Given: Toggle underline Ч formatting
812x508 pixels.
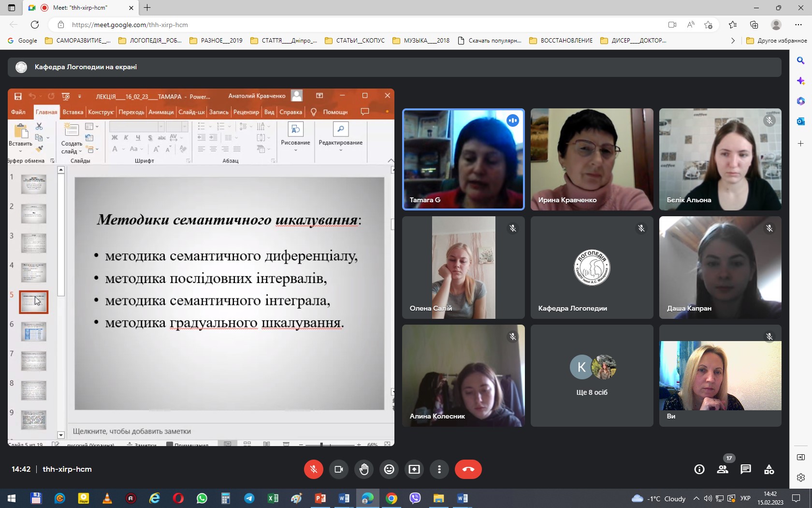Looking at the screenshot, I should point(138,138).
